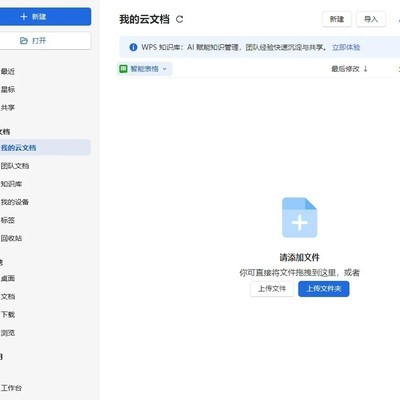Click the blue 新建 button in sidebar

45,17
